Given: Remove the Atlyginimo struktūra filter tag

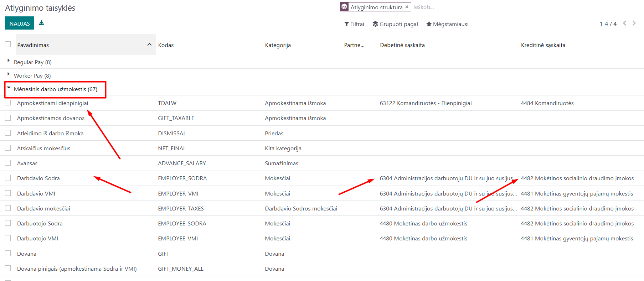Looking at the screenshot, I should [x=407, y=7].
